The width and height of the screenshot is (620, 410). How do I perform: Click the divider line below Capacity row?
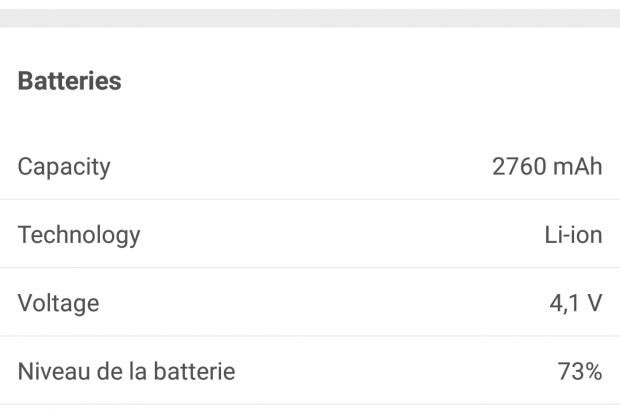[x=310, y=199]
